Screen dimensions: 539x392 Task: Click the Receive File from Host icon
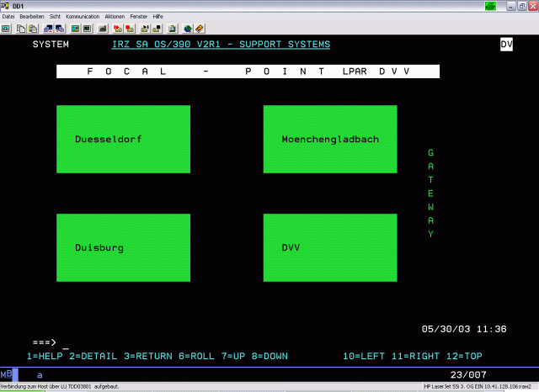(61, 28)
